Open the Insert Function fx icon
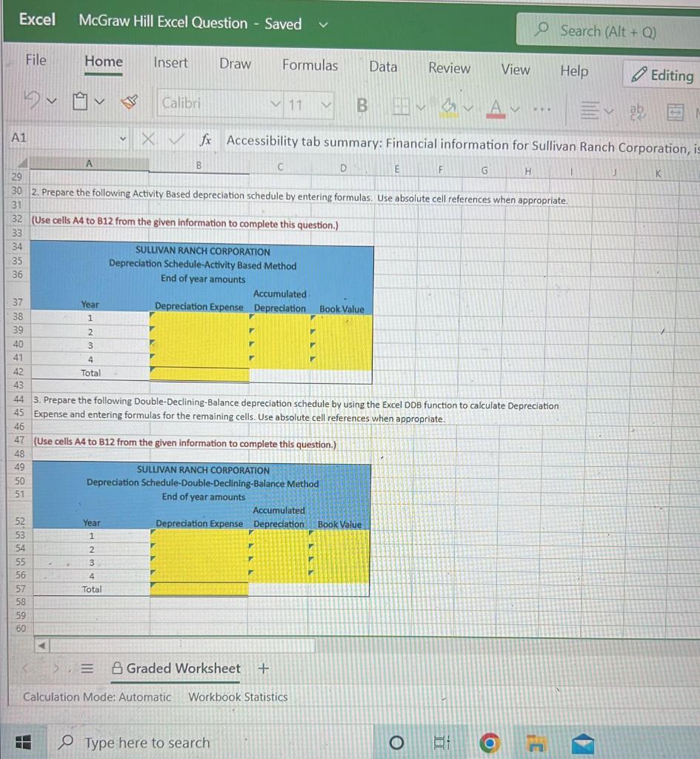Viewport: 700px width, 759px height. 206,140
